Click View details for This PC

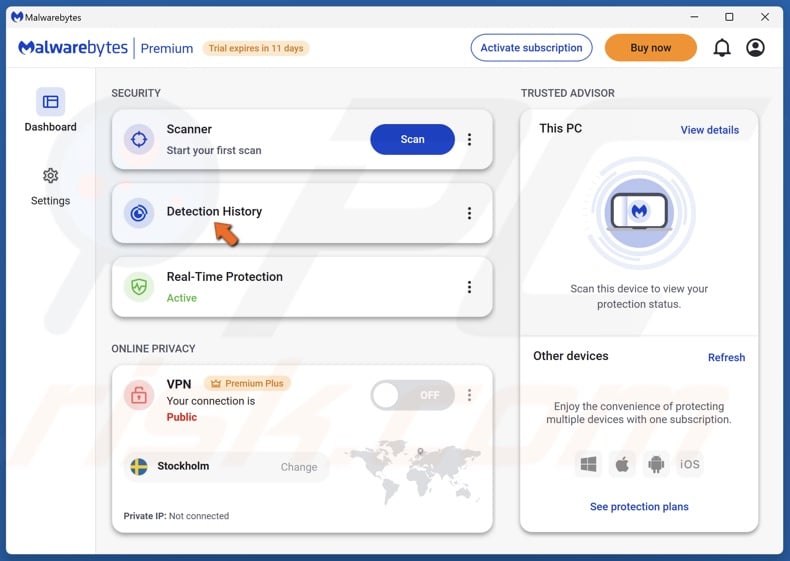[x=709, y=130]
